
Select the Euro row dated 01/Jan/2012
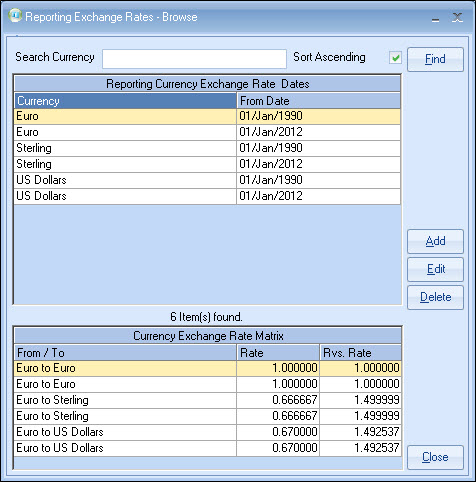pos(207,132)
